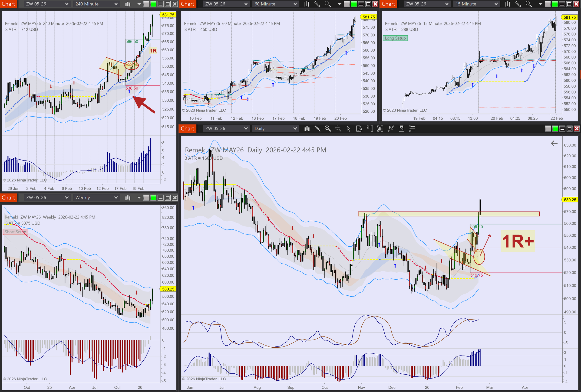The image size is (581, 392).
Task: Open chart style icon in Daily chart
Action: 307,129
